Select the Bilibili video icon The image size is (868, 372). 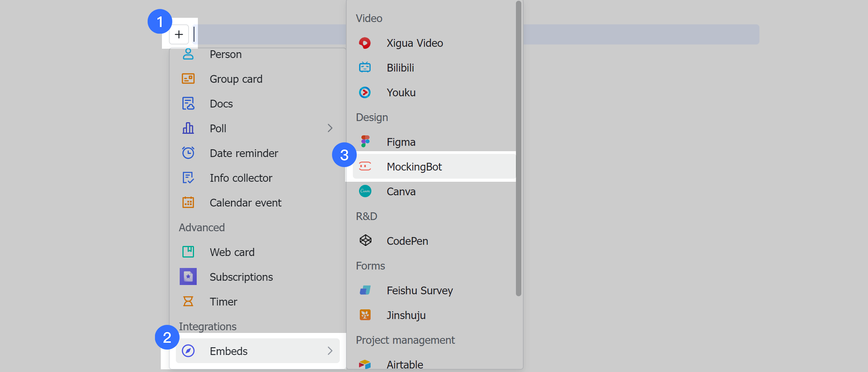pyautogui.click(x=365, y=67)
